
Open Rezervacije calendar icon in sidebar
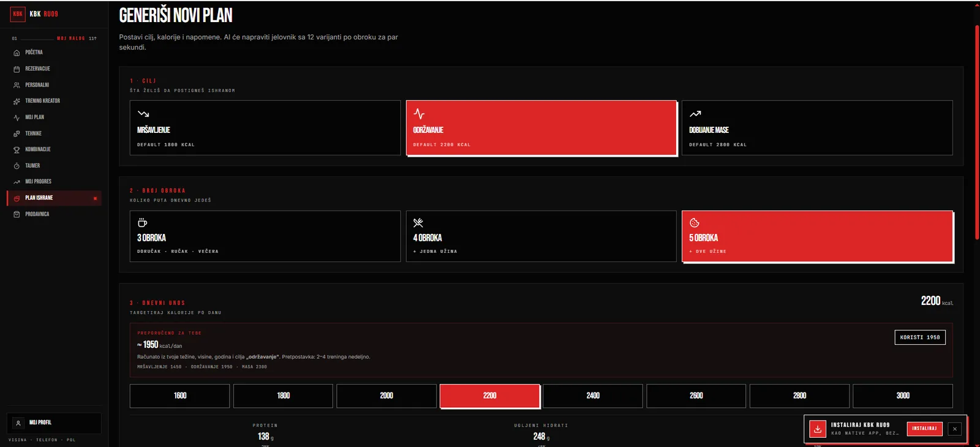pos(17,69)
